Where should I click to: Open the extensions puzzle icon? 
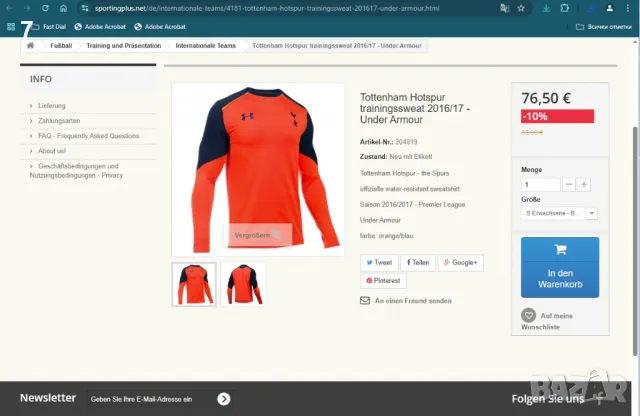click(564, 8)
